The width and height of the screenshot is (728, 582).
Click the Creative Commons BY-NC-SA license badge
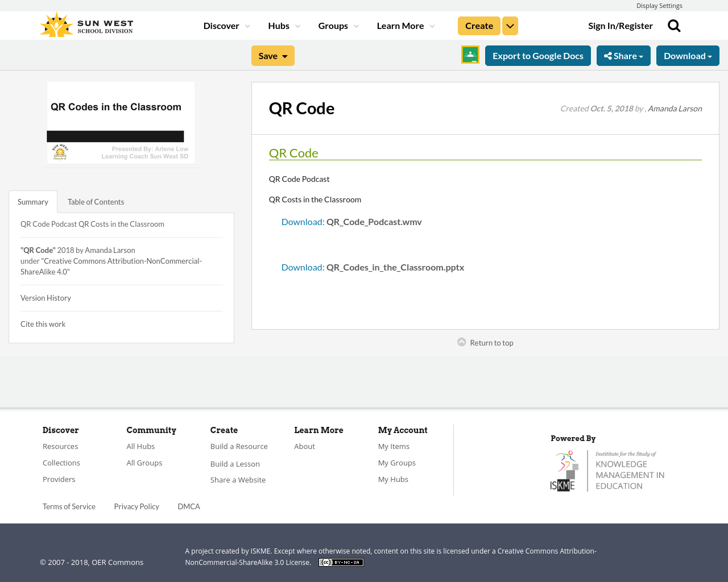tap(341, 562)
